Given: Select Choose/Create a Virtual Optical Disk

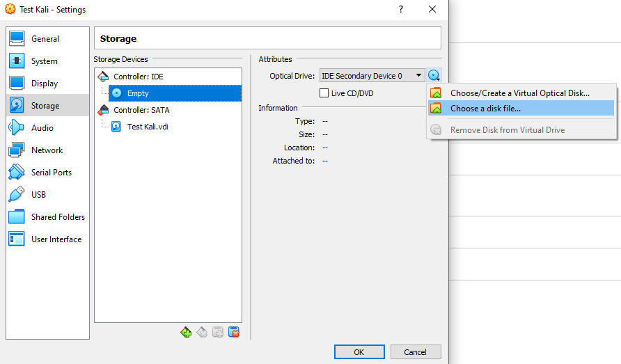Looking at the screenshot, I should tap(519, 93).
